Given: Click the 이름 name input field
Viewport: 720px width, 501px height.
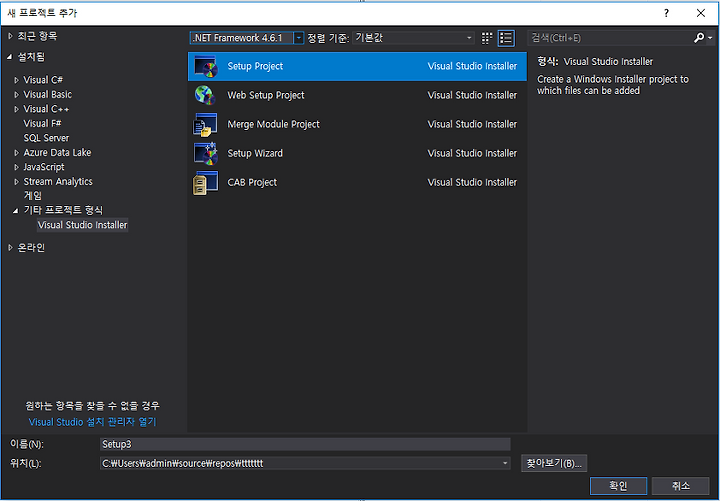Looking at the screenshot, I should (x=305, y=444).
